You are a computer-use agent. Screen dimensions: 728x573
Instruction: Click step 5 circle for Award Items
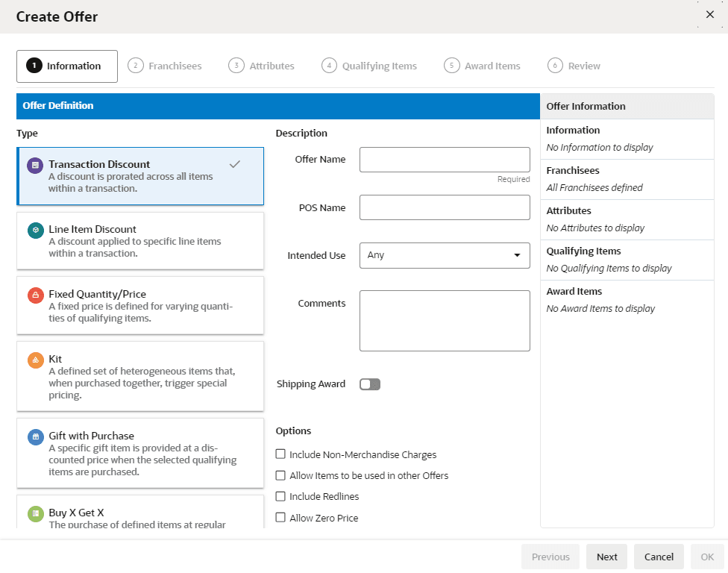[452, 66]
